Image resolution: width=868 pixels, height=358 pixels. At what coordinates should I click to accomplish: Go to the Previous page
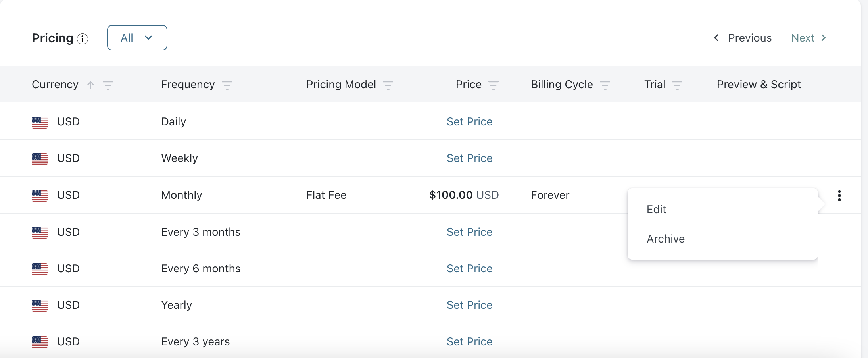pyautogui.click(x=743, y=38)
